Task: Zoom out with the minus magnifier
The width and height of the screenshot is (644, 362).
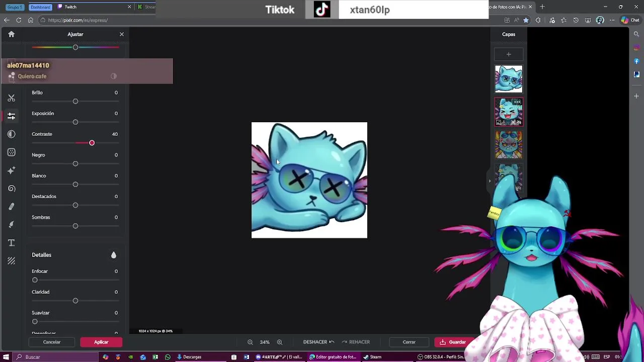Action: (250, 342)
